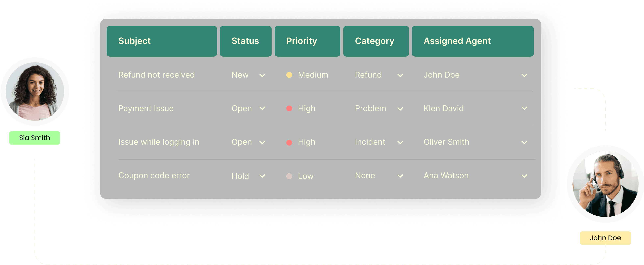
Task: Click Sia Smith's profile picture
Action: pos(35,92)
